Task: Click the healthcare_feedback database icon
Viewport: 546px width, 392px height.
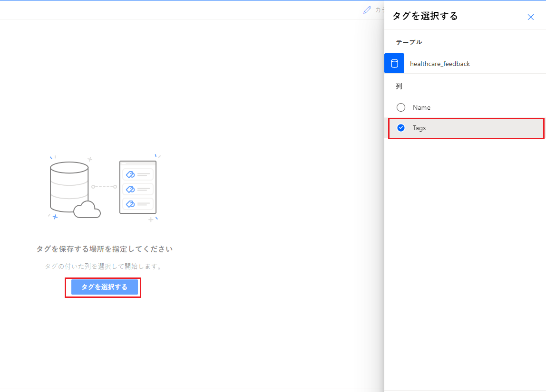Action: coord(394,63)
